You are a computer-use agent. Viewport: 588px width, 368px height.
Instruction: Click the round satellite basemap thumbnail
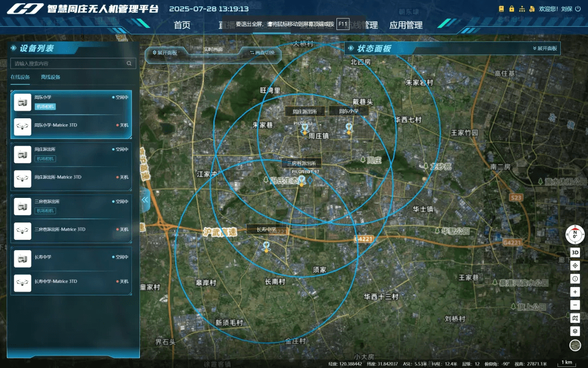pyautogui.click(x=575, y=345)
